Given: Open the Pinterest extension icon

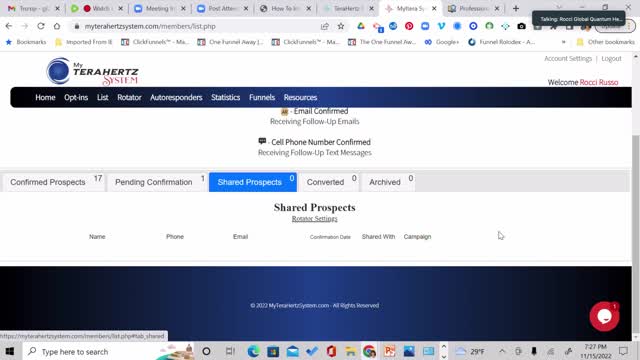Looking at the screenshot, I should coord(409,26).
